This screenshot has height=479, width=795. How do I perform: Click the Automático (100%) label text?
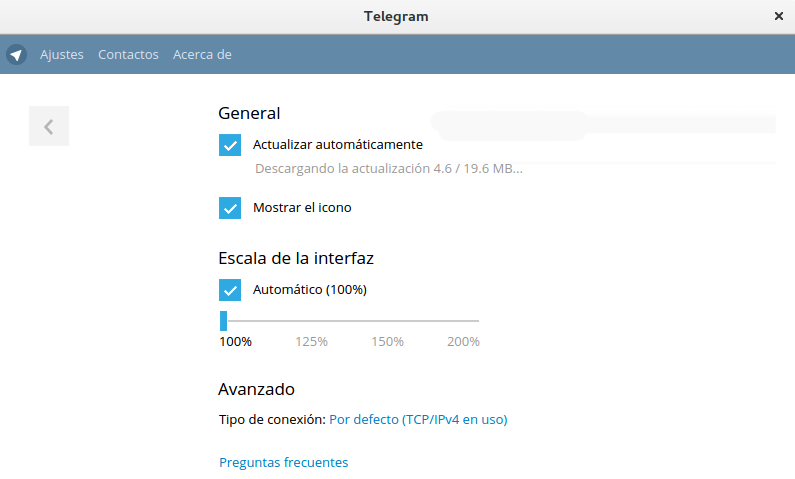310,289
